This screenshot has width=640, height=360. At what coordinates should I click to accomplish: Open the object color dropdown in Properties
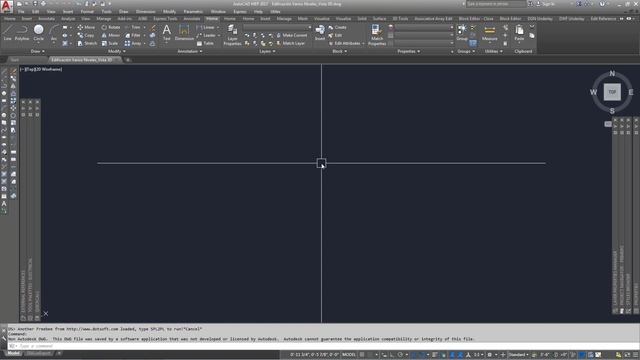pos(424,27)
